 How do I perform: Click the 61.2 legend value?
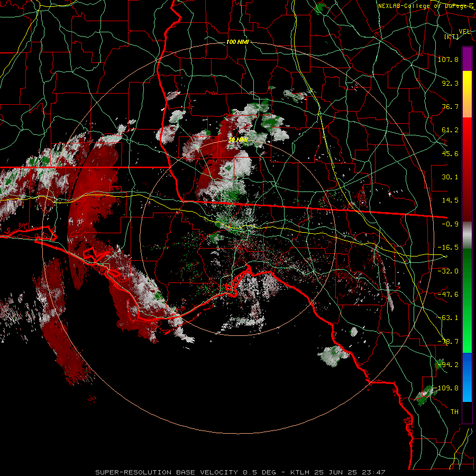tap(450, 130)
